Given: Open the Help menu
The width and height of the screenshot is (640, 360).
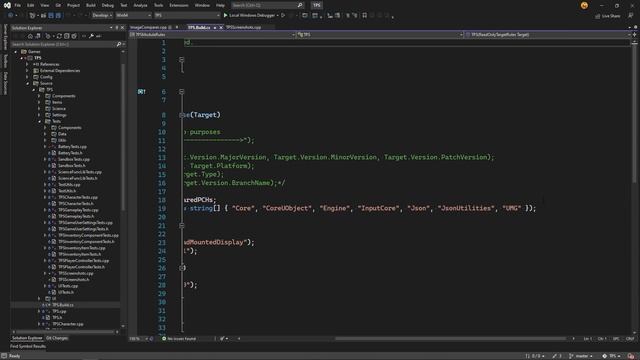Looking at the screenshot, I should 220,5.
